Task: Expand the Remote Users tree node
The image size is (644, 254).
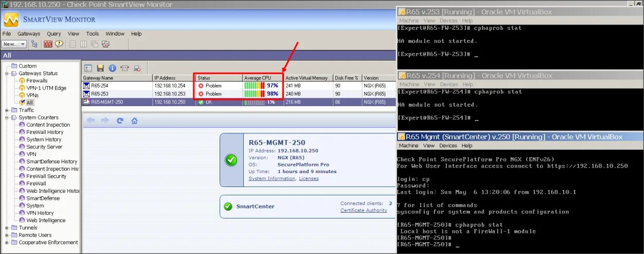Action: (7, 235)
